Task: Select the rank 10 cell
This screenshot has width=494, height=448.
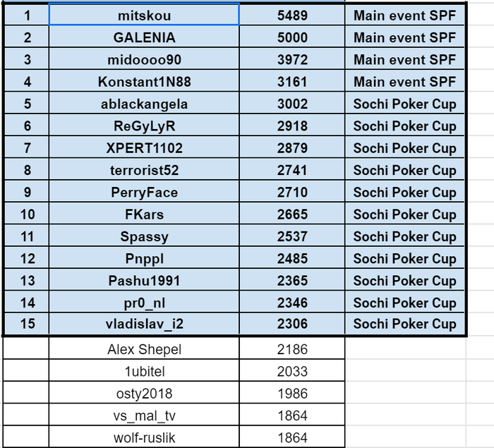Action: point(27,214)
